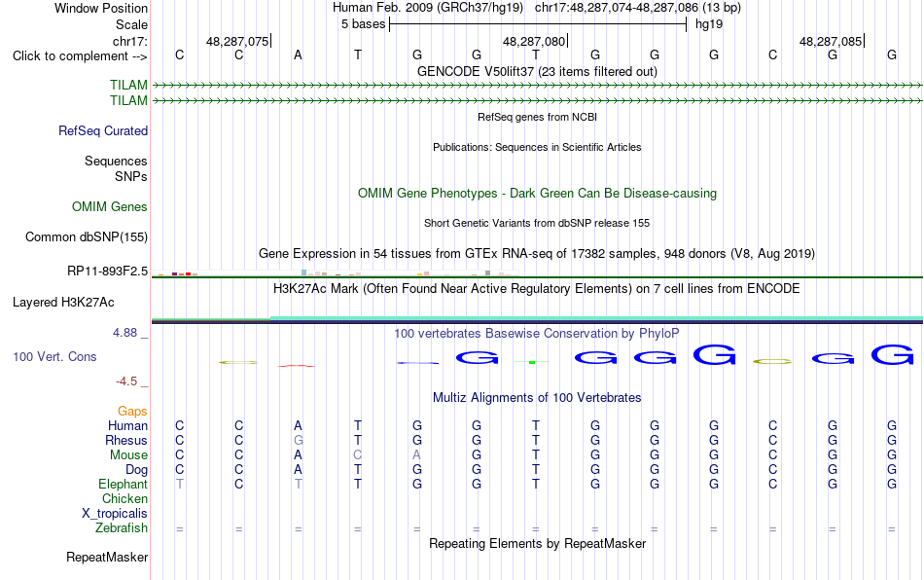This screenshot has height=580, width=924.
Task: Click the red negative PhyloP conservation mark
Action: click(x=297, y=366)
